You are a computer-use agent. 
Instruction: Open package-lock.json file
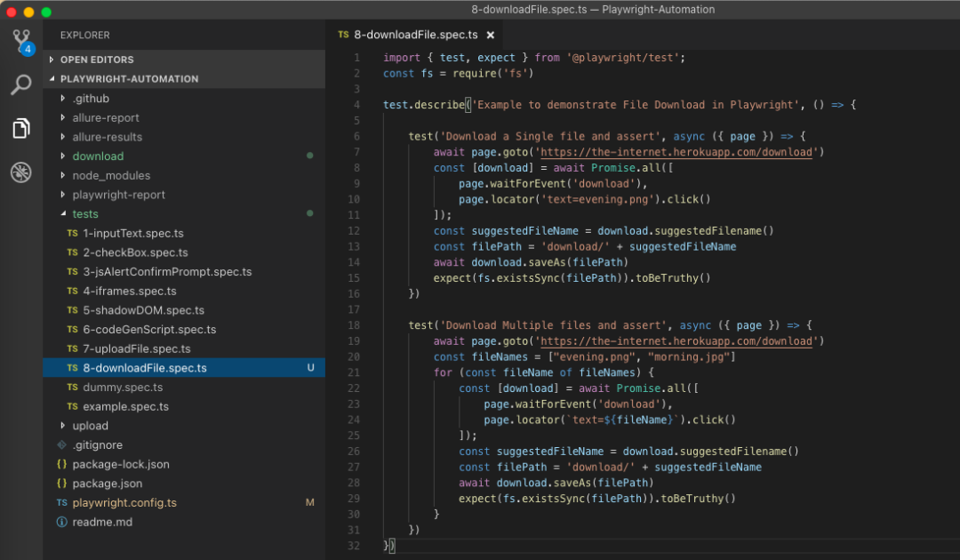click(x=120, y=465)
